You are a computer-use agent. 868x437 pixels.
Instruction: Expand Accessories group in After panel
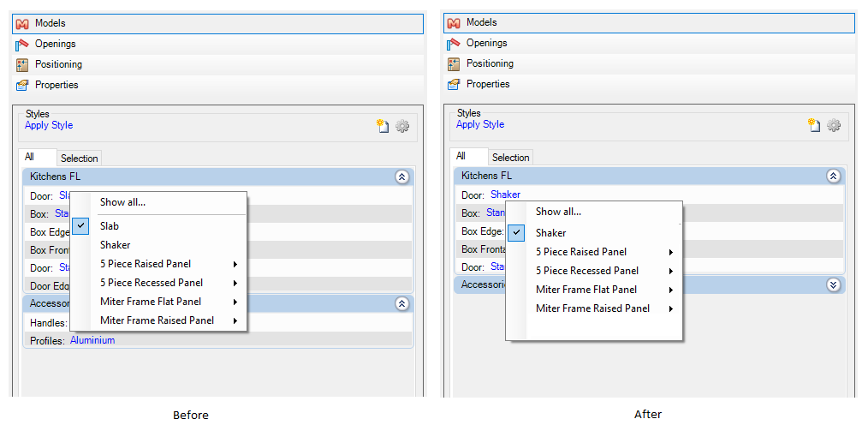[833, 285]
